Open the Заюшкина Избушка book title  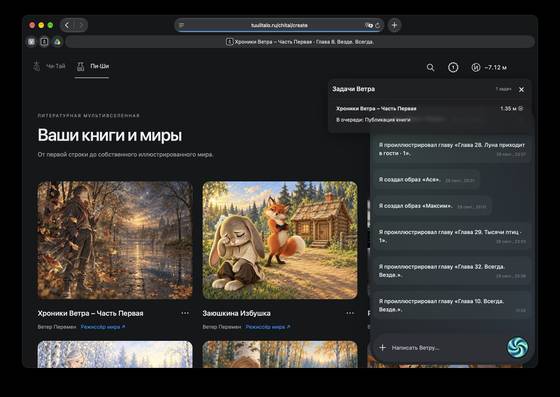click(236, 313)
